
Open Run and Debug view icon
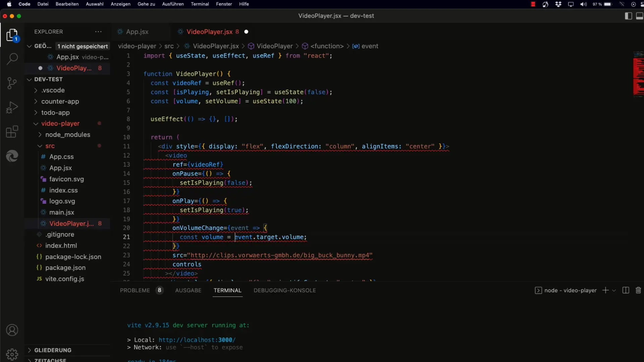(12, 108)
